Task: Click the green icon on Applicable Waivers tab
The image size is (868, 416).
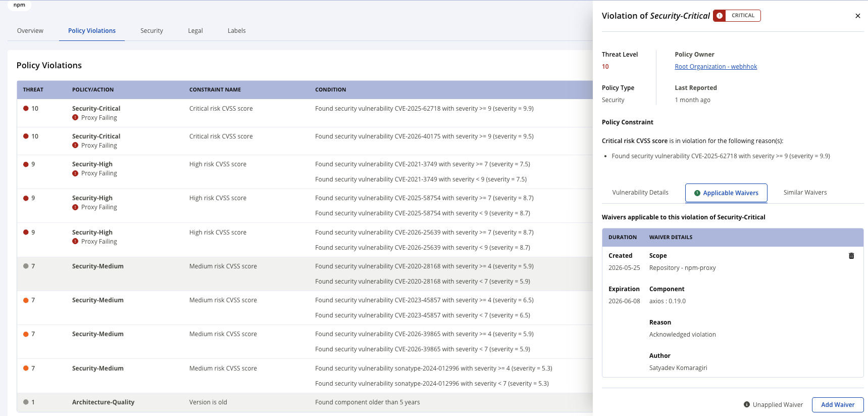Action: (697, 193)
